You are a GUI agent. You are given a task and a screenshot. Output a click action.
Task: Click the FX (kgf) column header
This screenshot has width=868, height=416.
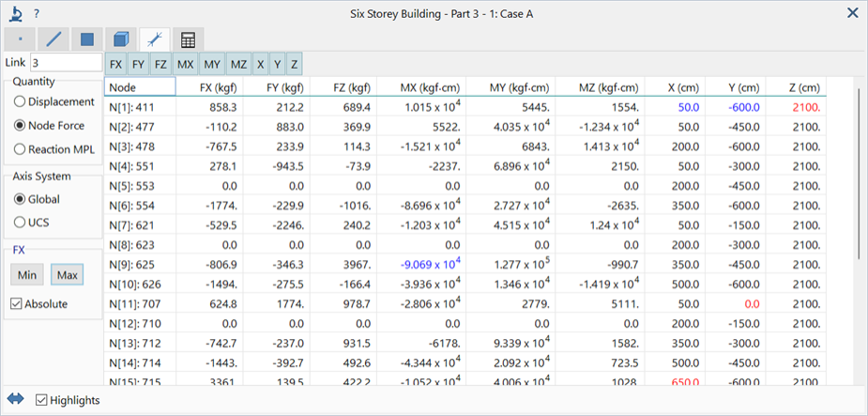[x=209, y=87]
